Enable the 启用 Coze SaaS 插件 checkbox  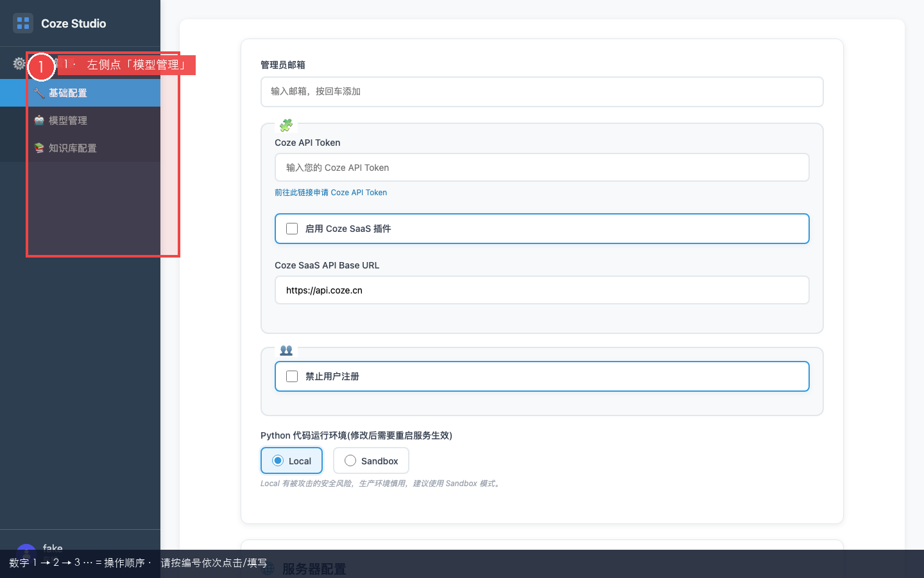pyautogui.click(x=292, y=229)
